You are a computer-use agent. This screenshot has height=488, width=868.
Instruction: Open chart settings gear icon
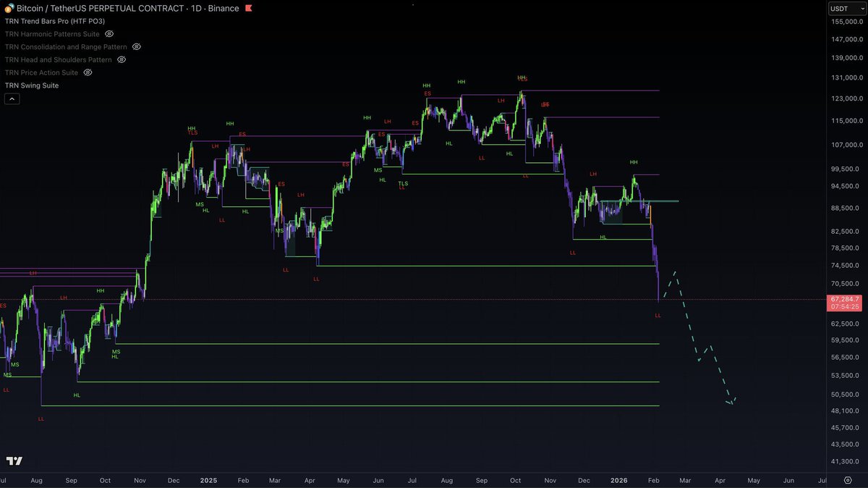(848, 481)
